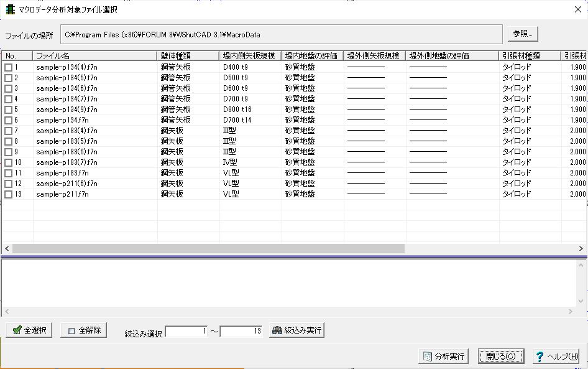Enable checkbox for row 11 sample-p183.f7n
Image resolution: width=588 pixels, height=369 pixels.
(x=8, y=173)
